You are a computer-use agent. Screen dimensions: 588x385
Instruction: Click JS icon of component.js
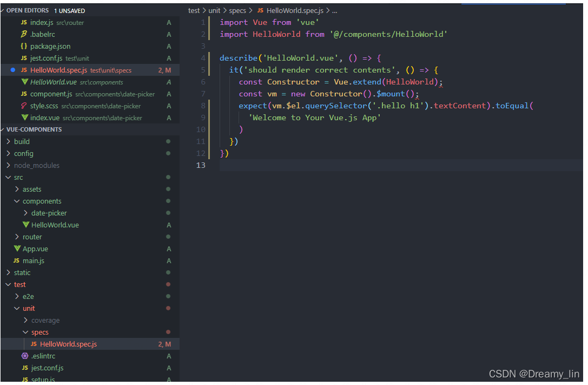[24, 94]
